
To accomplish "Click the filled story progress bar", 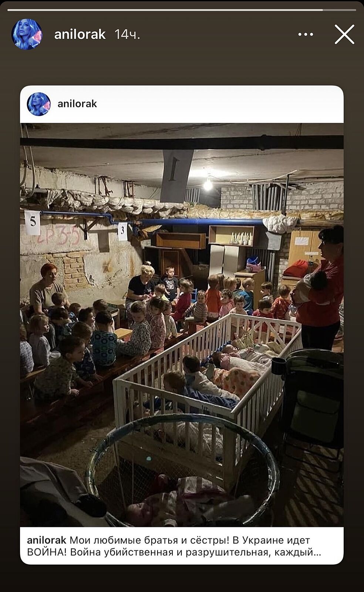I will coord(165,10).
